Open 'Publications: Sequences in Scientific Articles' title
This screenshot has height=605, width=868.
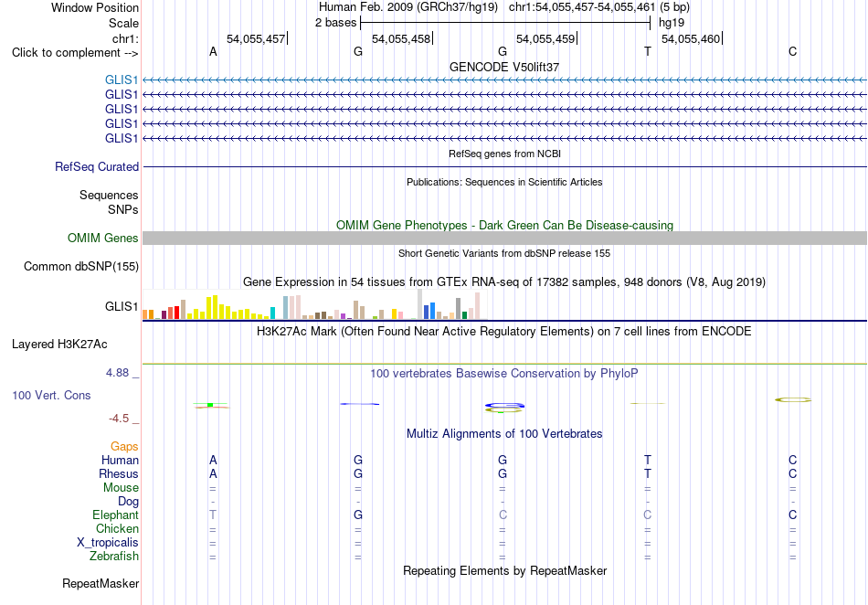click(x=504, y=182)
